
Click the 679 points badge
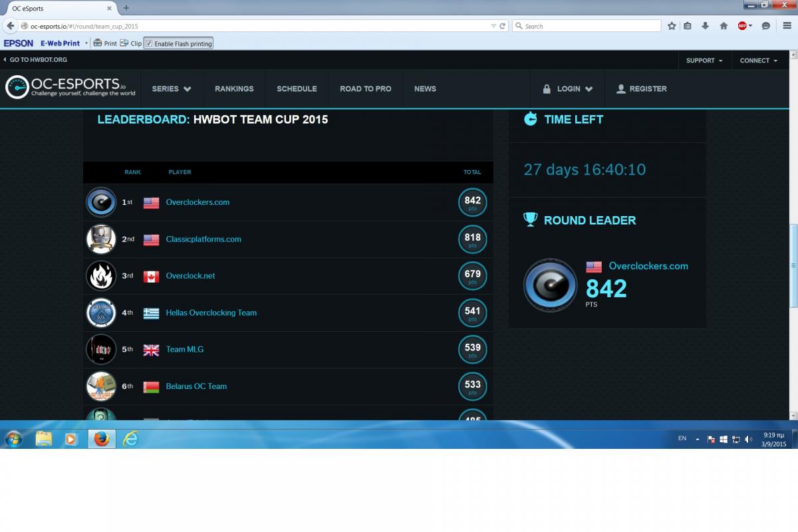(473, 276)
